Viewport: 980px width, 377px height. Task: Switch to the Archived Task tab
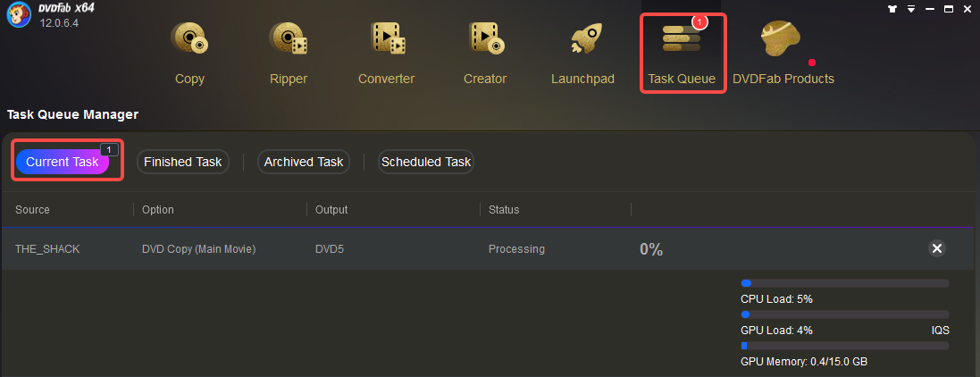point(303,162)
